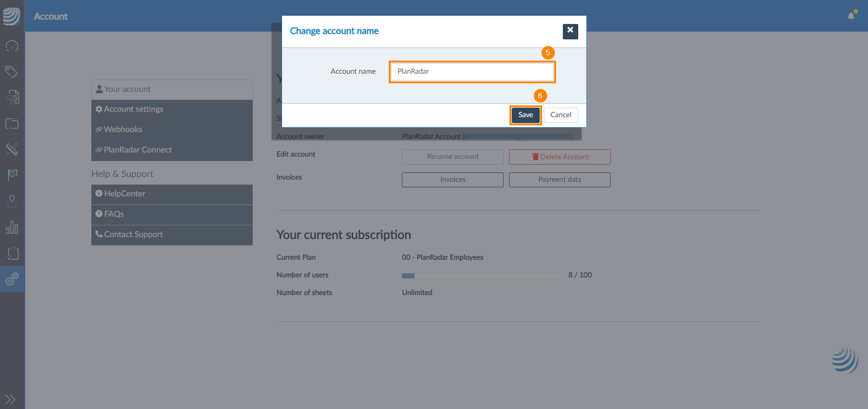Open the HelpCenter link
The image size is (868, 409).
point(124,194)
